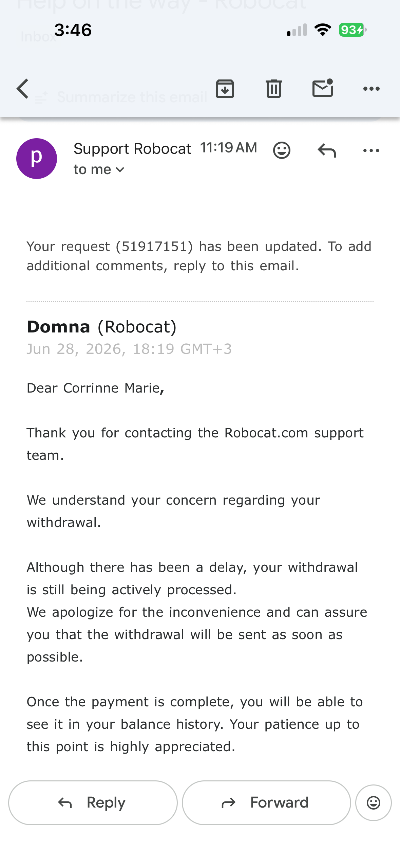Open message options three-dot menu beside reply arrow

point(371,150)
